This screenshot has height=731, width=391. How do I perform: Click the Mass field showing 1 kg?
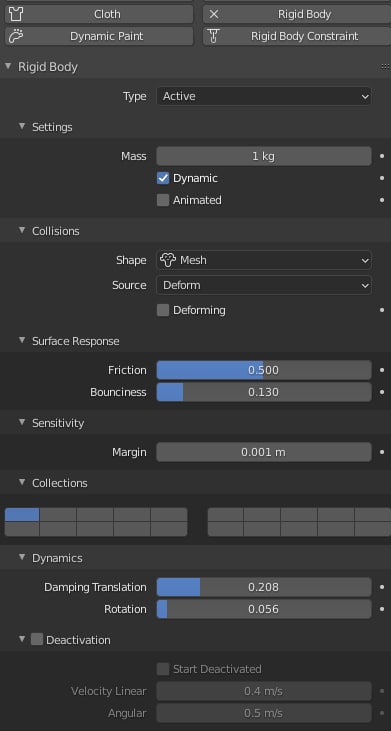(264, 156)
